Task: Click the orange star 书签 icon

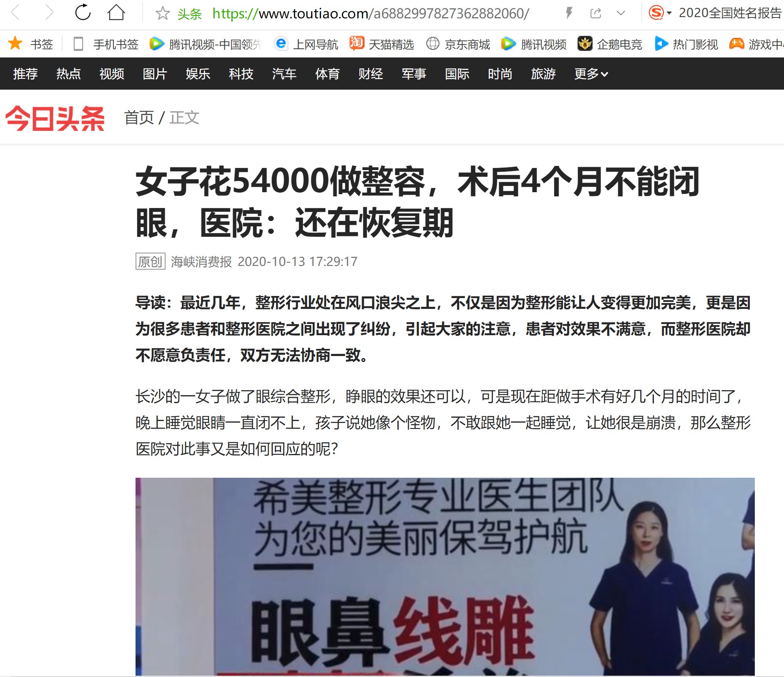Action: [15, 43]
